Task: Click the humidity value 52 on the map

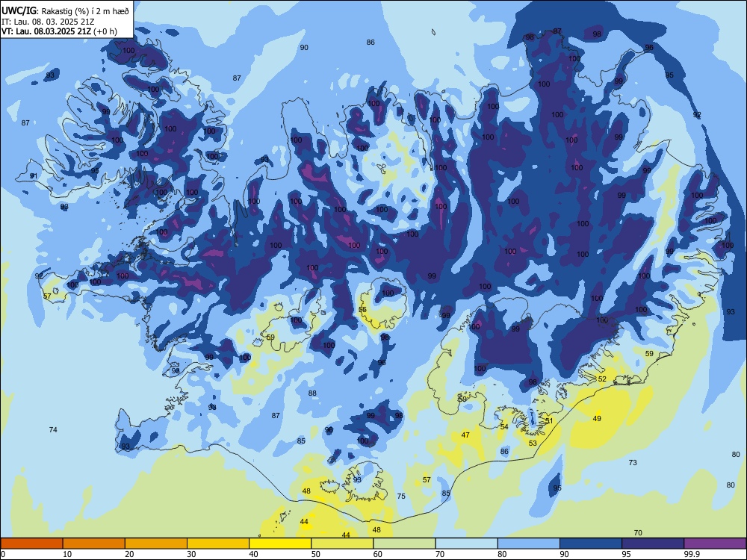Action: point(602,379)
